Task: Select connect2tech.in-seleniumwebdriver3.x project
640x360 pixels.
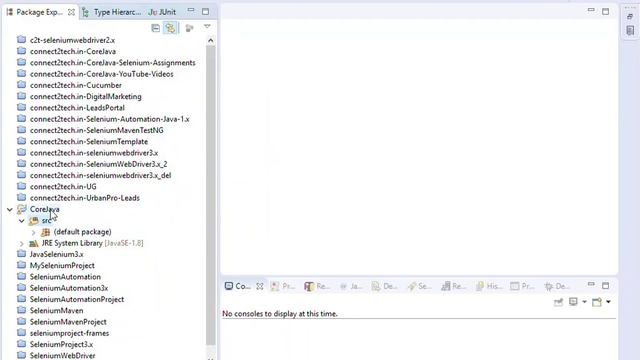Action: click(x=94, y=153)
